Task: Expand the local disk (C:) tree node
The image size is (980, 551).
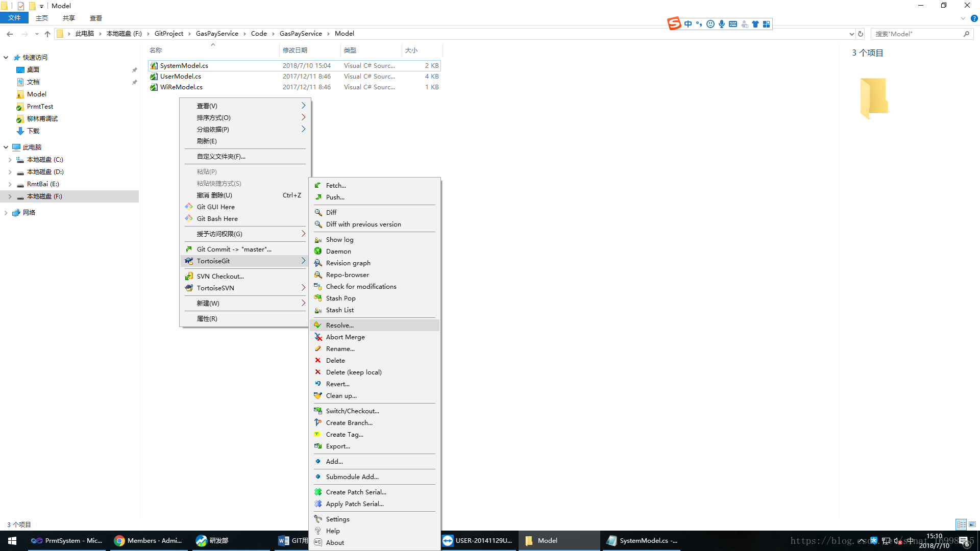Action: 10,160
